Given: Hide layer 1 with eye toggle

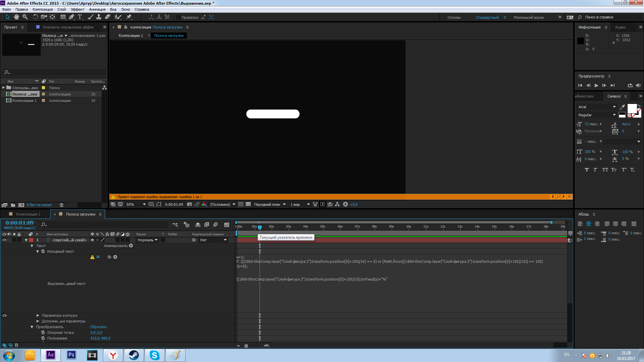Looking at the screenshot, I should click(4, 240).
